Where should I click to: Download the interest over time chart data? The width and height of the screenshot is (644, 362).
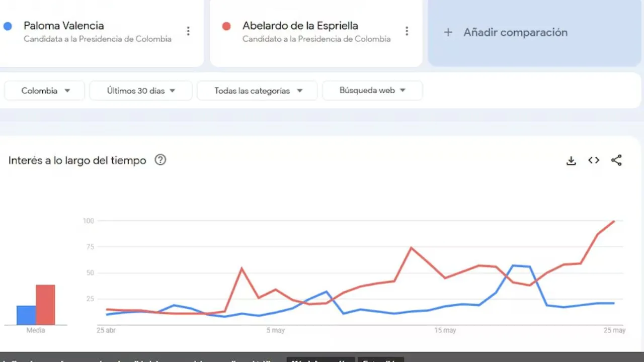click(x=571, y=160)
